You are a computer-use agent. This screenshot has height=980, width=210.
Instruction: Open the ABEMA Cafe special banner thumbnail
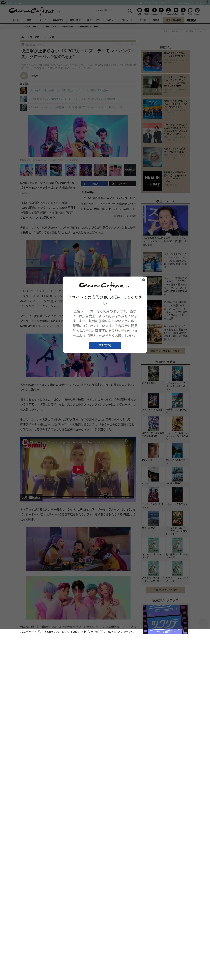(x=152, y=180)
